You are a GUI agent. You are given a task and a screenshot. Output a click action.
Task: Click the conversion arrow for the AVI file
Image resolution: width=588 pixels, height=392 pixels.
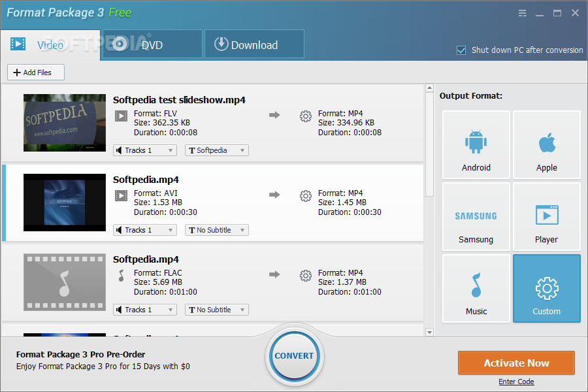tap(274, 194)
